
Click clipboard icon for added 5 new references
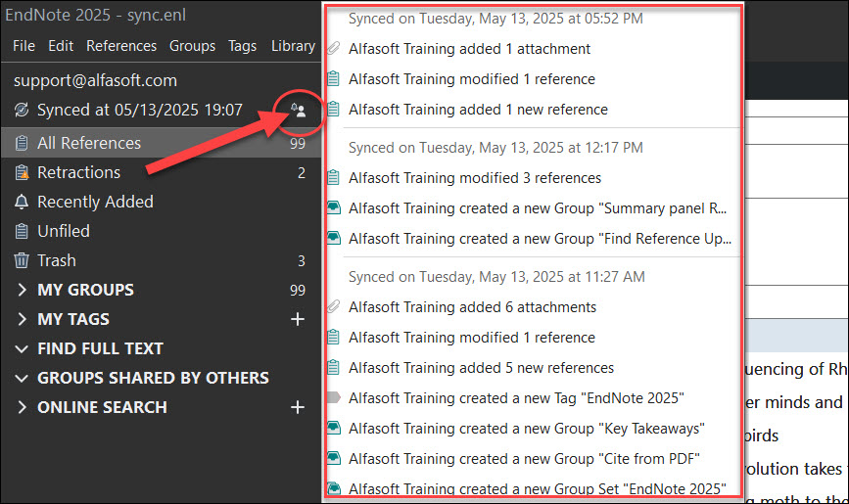tap(334, 368)
